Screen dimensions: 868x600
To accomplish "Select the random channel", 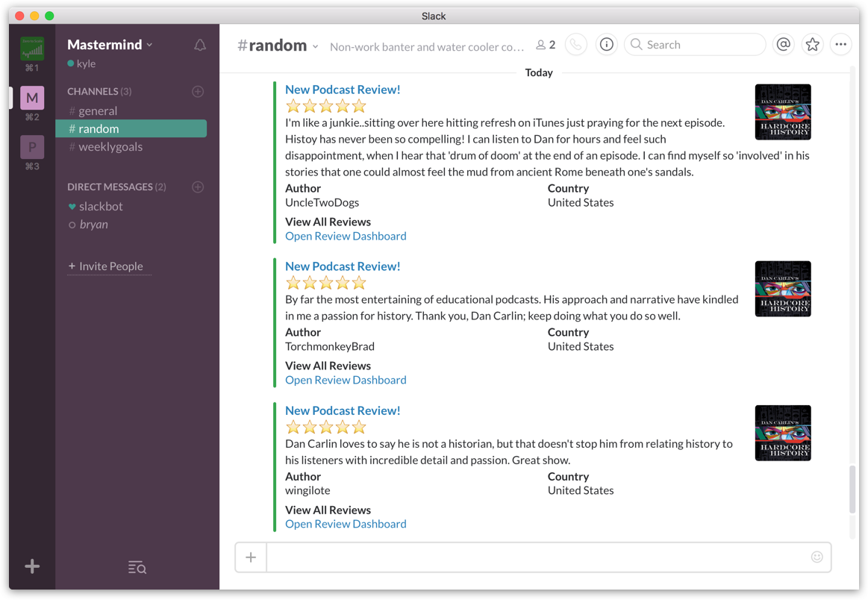I will (131, 128).
